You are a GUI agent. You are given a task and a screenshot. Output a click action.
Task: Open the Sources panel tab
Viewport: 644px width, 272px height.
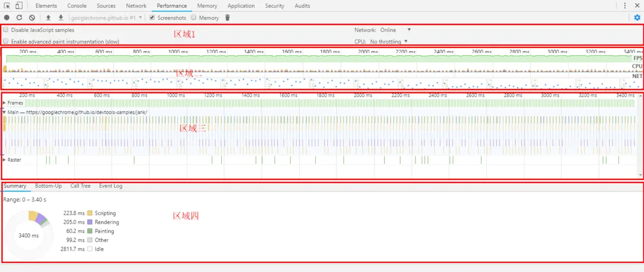tap(106, 6)
